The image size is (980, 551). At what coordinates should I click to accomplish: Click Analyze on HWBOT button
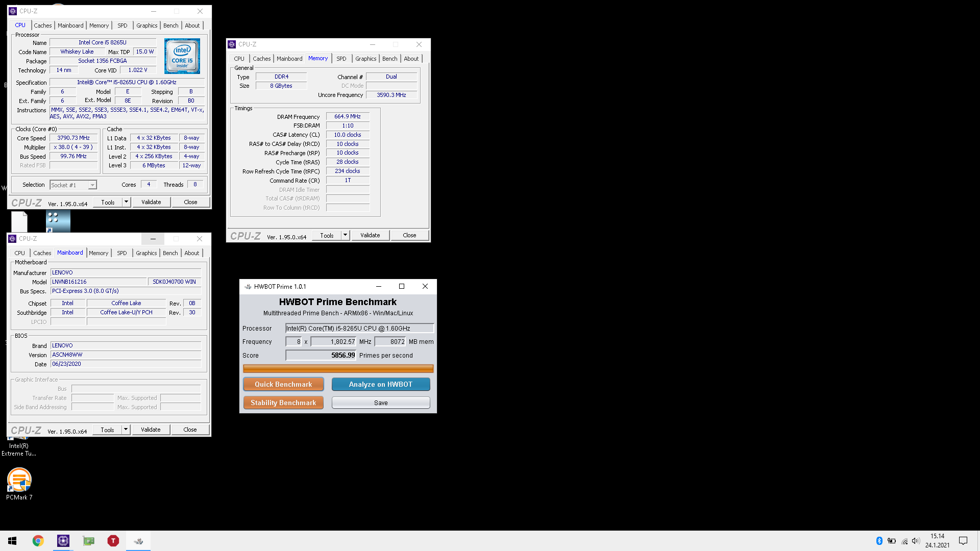381,384
